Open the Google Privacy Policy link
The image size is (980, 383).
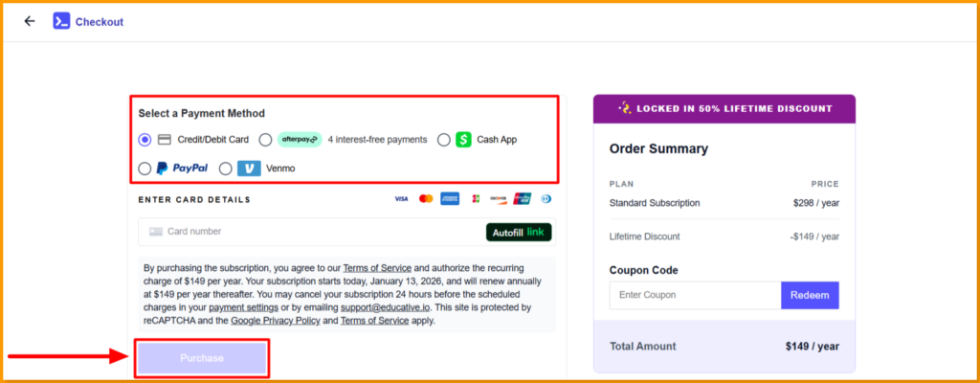pyautogui.click(x=275, y=321)
